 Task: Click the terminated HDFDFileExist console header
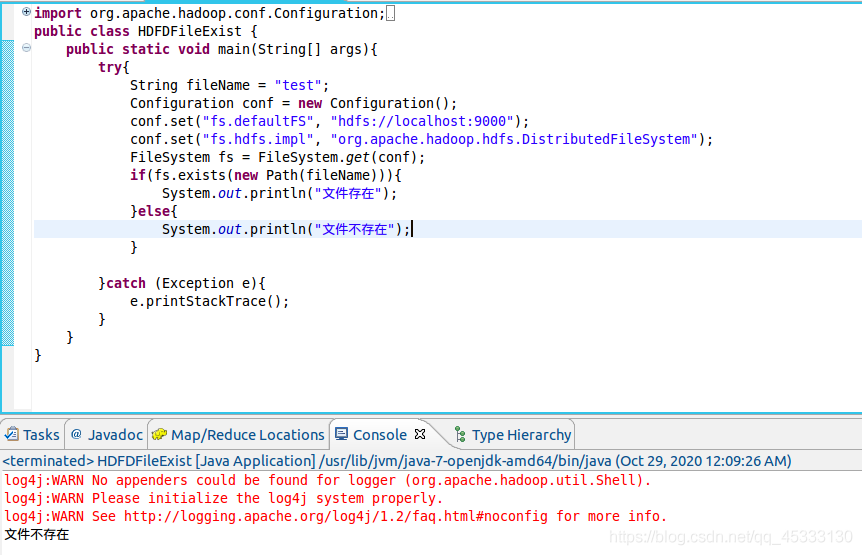click(x=396, y=460)
